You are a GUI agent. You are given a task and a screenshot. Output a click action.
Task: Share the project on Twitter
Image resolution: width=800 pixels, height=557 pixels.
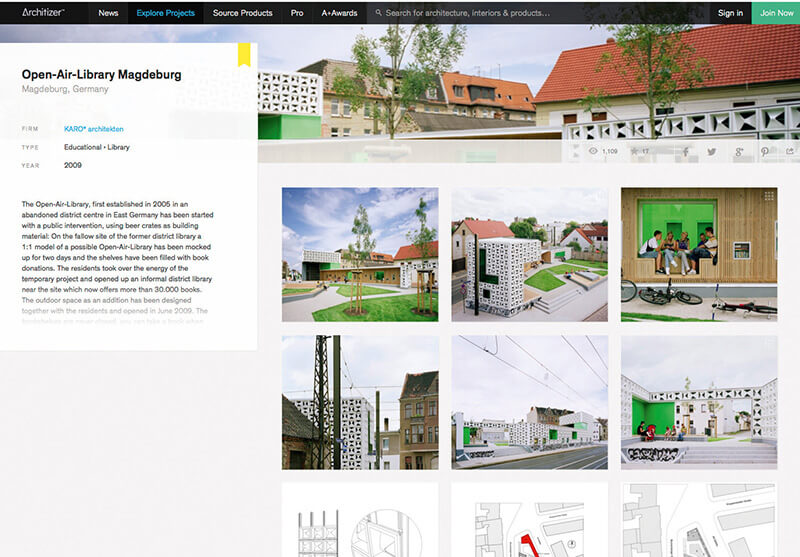click(x=711, y=151)
